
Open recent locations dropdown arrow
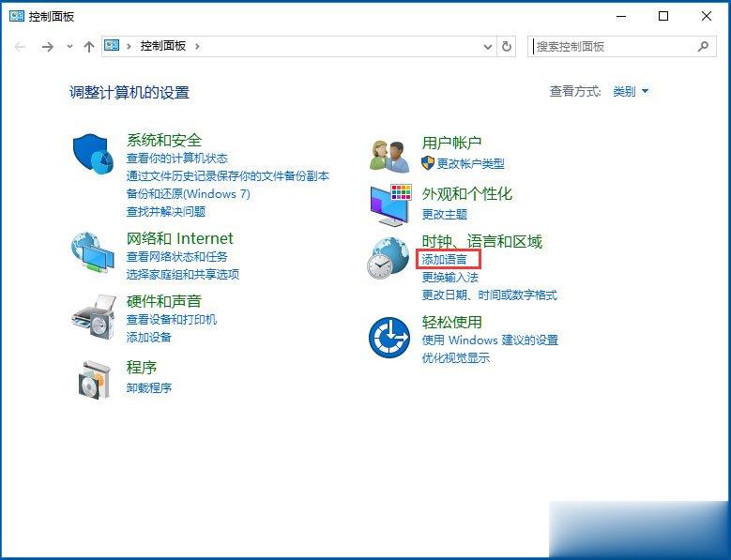70,47
